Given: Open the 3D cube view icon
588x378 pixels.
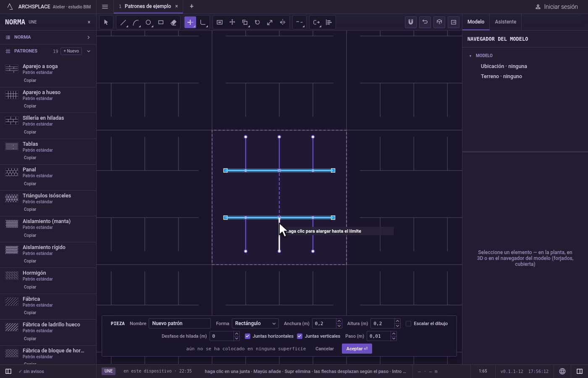Looking at the screenshot, I should [439, 22].
